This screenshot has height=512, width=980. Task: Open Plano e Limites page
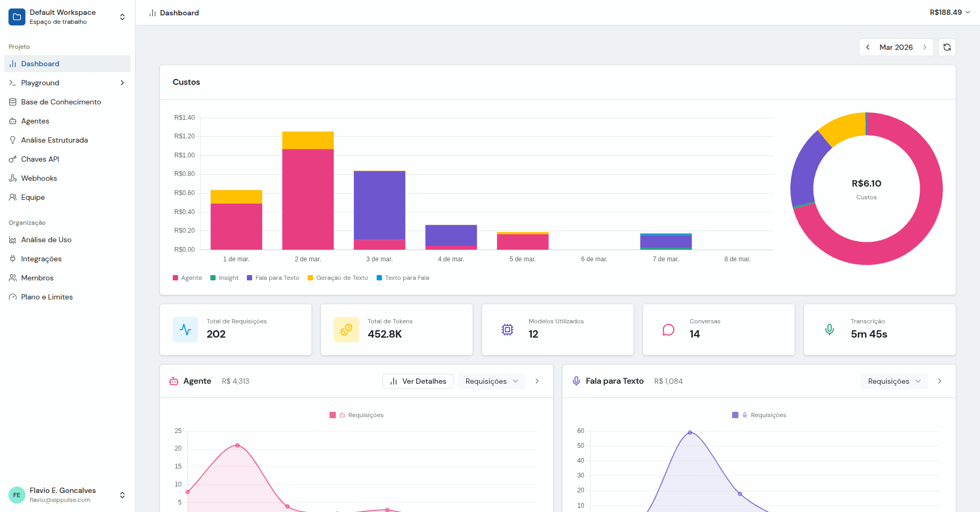click(47, 297)
